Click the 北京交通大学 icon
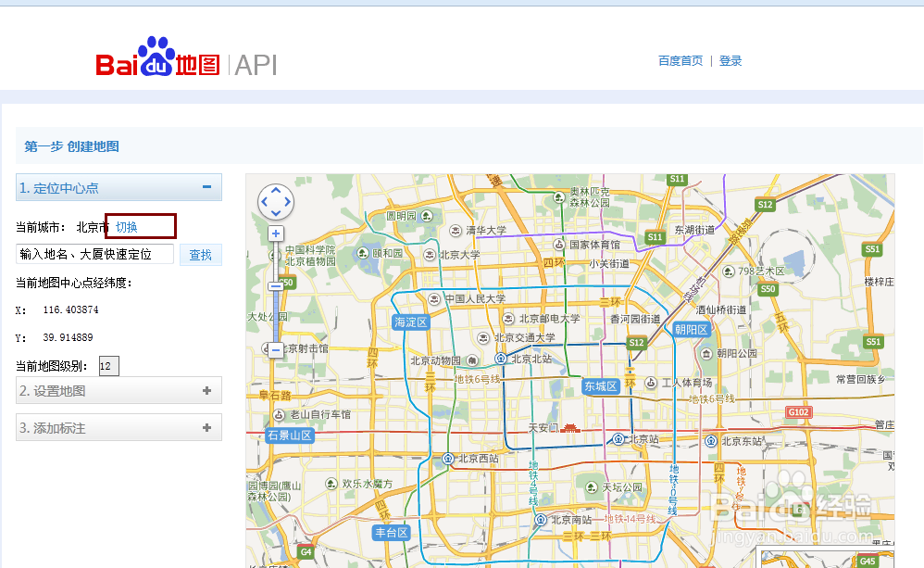Viewport: 924px width, 568px height. click(x=483, y=338)
